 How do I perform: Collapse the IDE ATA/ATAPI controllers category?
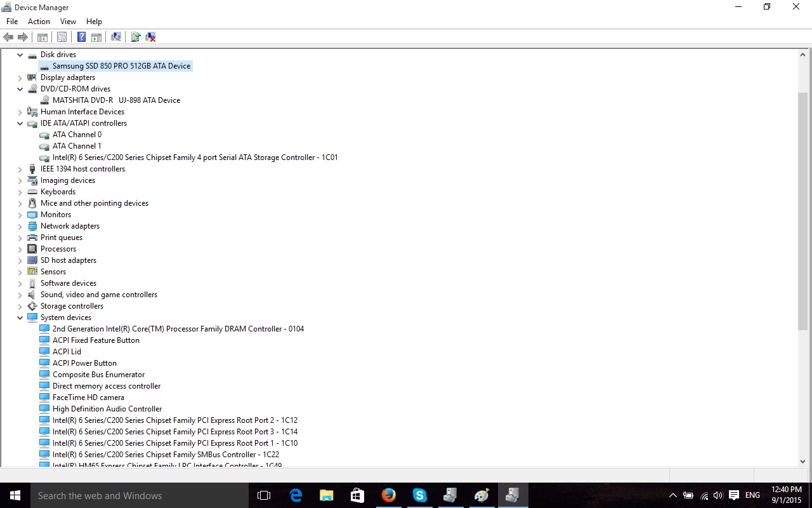(20, 123)
